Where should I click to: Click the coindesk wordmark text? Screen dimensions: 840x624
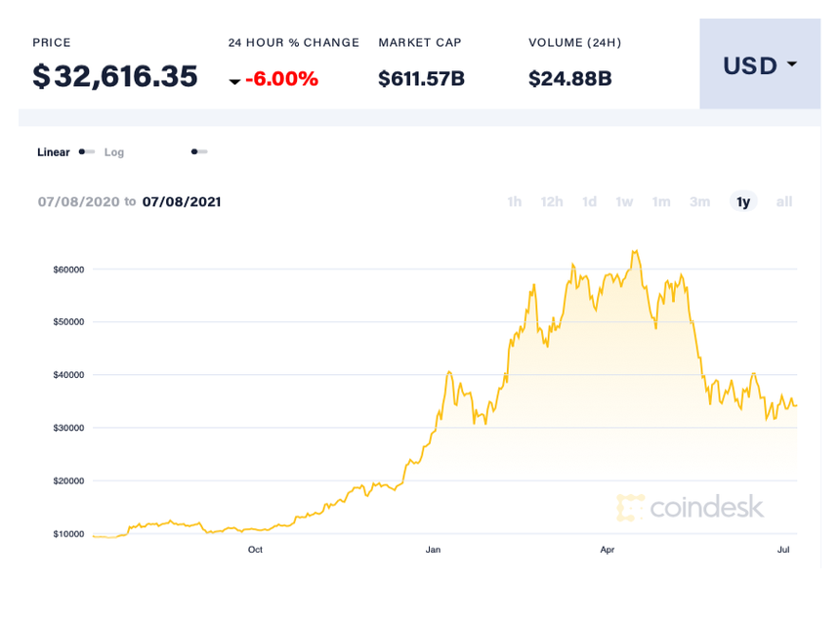point(707,507)
